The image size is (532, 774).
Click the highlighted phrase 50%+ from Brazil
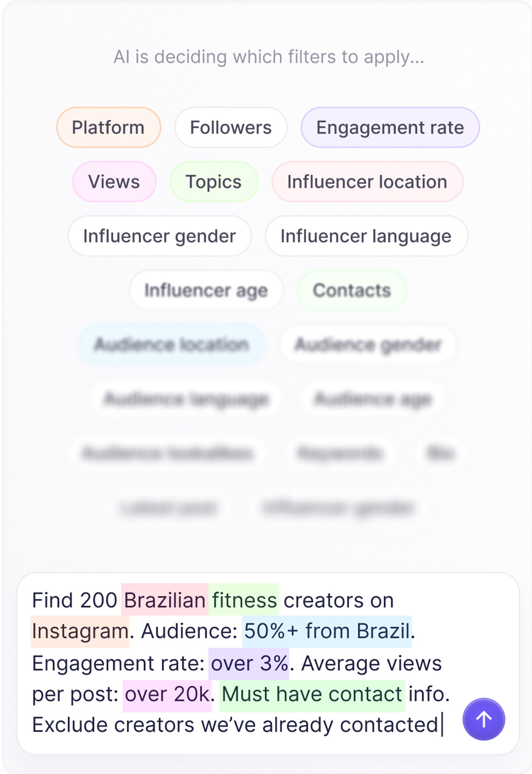[327, 631]
